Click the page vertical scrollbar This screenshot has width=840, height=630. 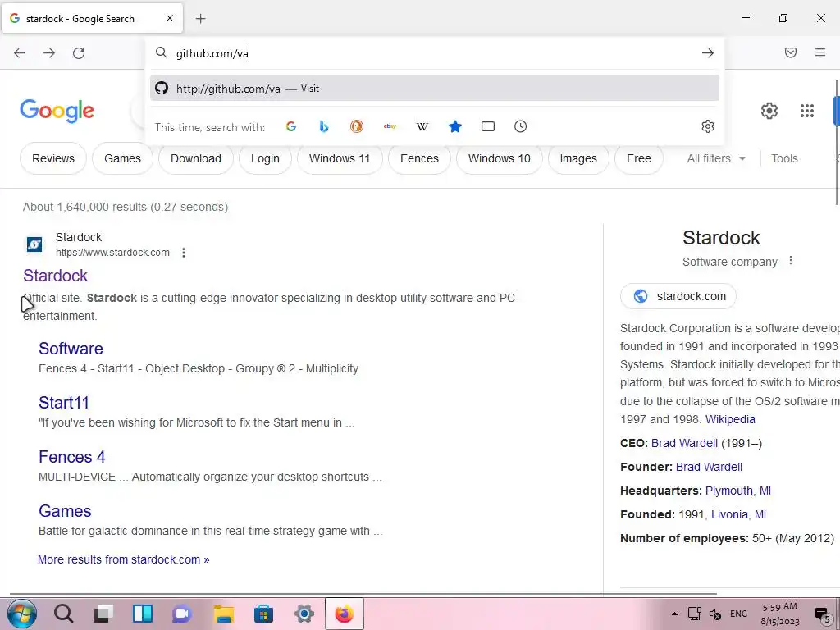[837, 142]
